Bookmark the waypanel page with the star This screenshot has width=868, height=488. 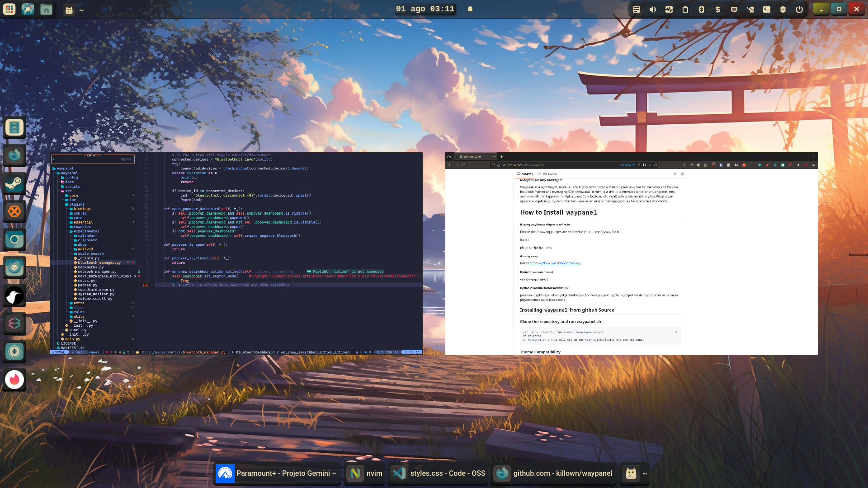pos(655,165)
